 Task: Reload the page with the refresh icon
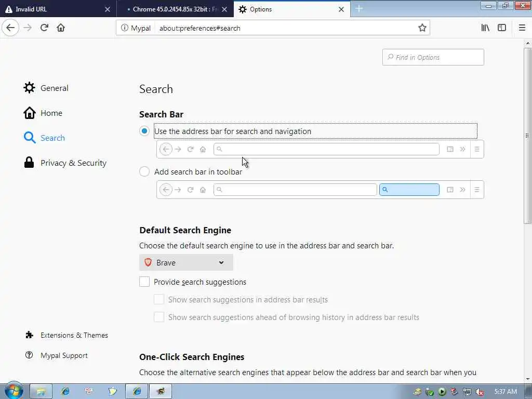point(44,28)
